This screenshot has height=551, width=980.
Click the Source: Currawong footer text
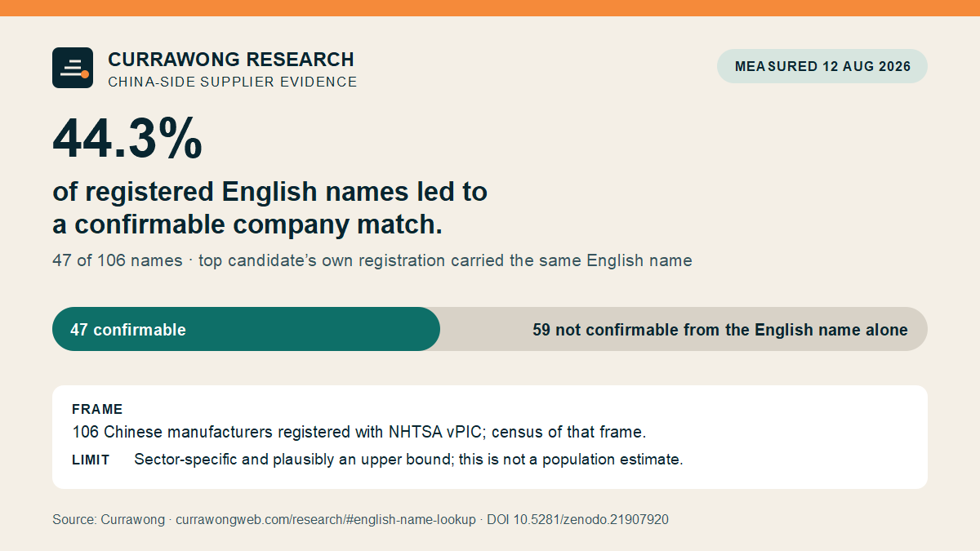coord(108,519)
